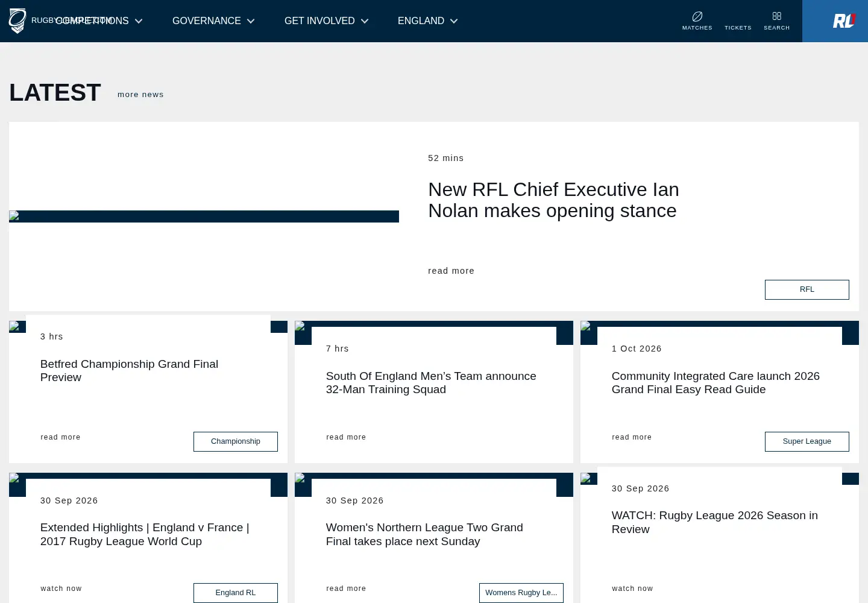This screenshot has width=868, height=603.
Task: Open the South Of England Men's Team headline
Action: [431, 383]
